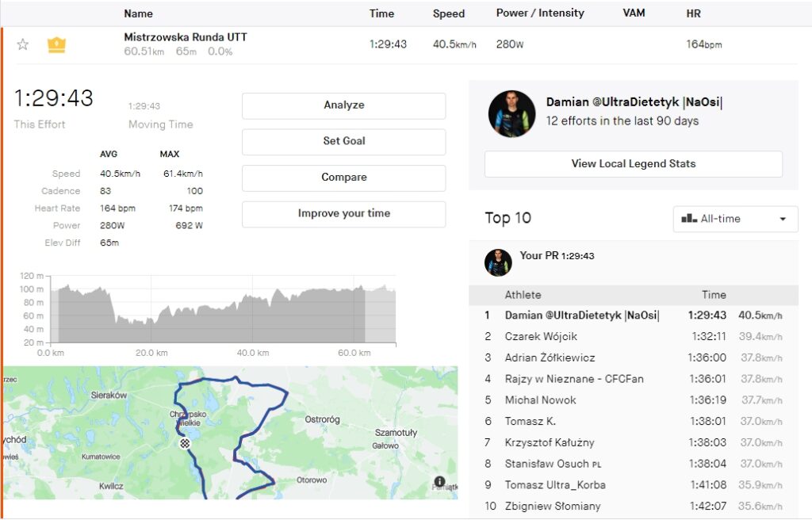Click the gold crown KOM icon
The width and height of the screenshot is (812, 520).
point(56,44)
